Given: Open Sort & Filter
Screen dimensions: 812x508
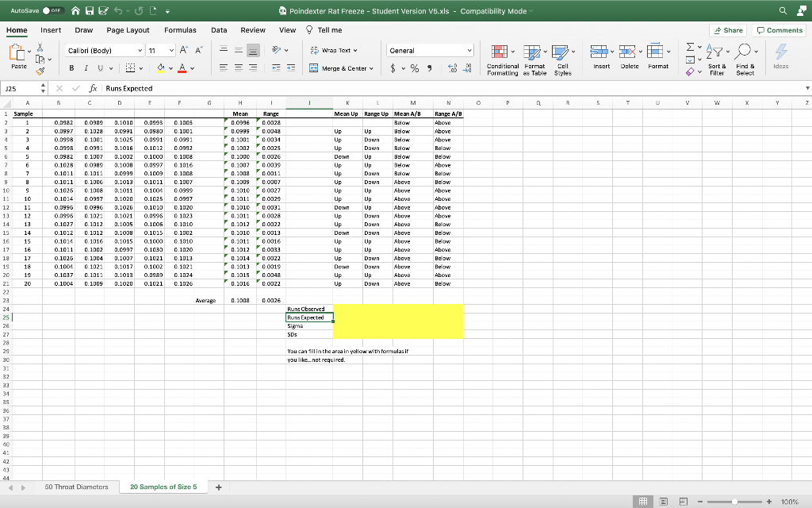Looking at the screenshot, I should [717, 60].
